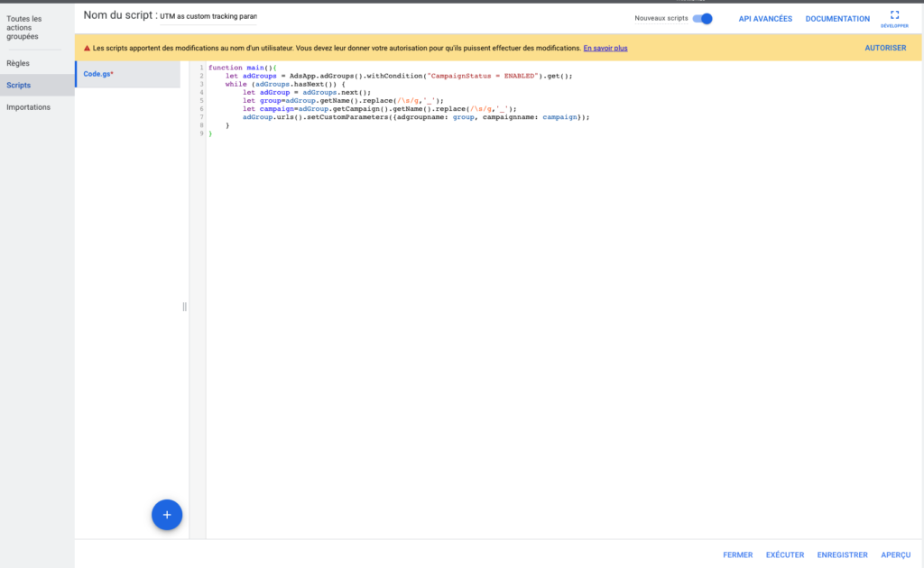Click line number 9 in gutter
924x568 pixels.
click(x=201, y=133)
